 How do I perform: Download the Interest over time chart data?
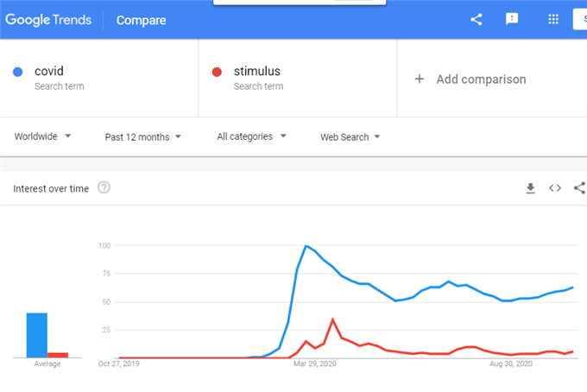click(531, 188)
